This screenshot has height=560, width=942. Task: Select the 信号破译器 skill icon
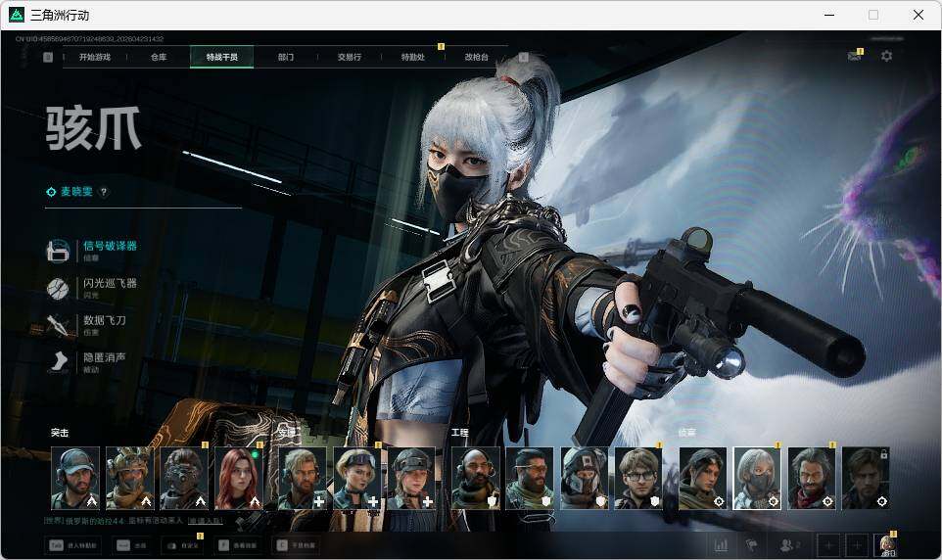click(59, 251)
